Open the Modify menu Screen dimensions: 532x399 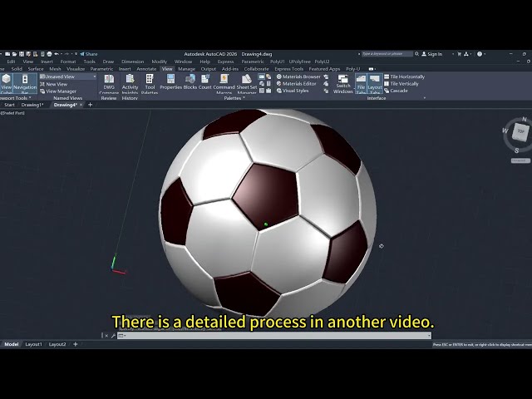[x=159, y=62]
